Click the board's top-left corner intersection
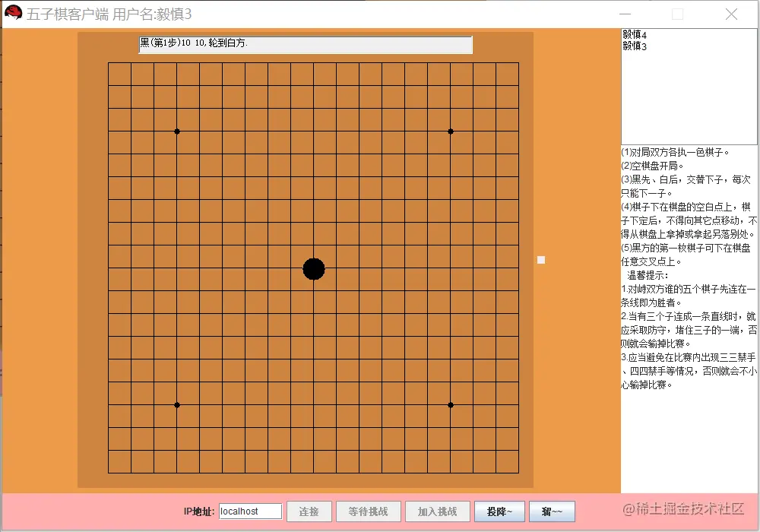 (x=109, y=63)
